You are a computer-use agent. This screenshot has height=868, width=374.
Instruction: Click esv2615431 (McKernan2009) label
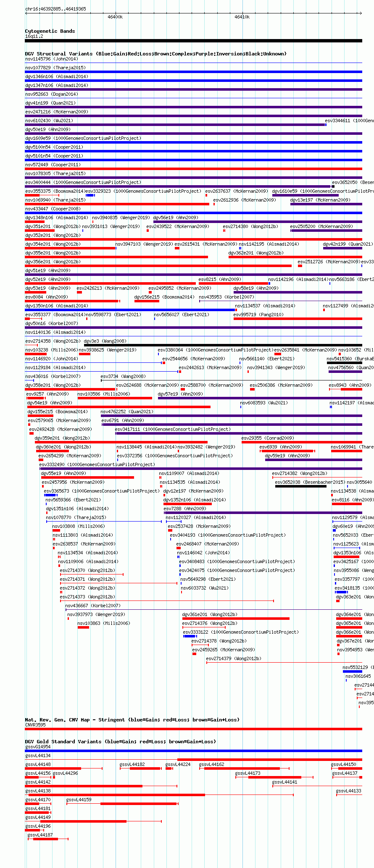pyautogui.click(x=206, y=244)
